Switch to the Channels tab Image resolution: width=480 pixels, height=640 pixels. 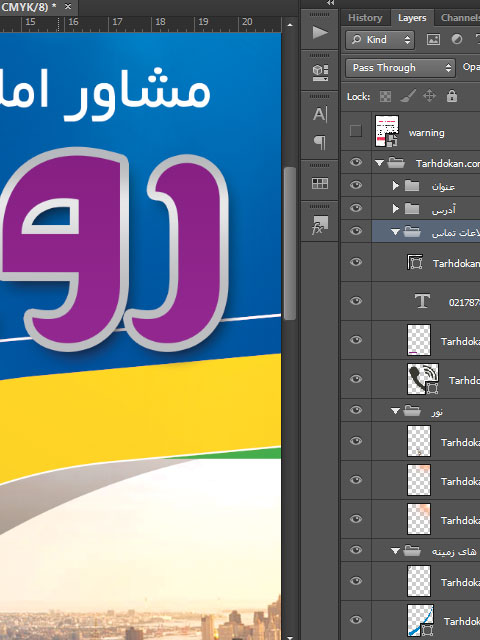pyautogui.click(x=460, y=18)
